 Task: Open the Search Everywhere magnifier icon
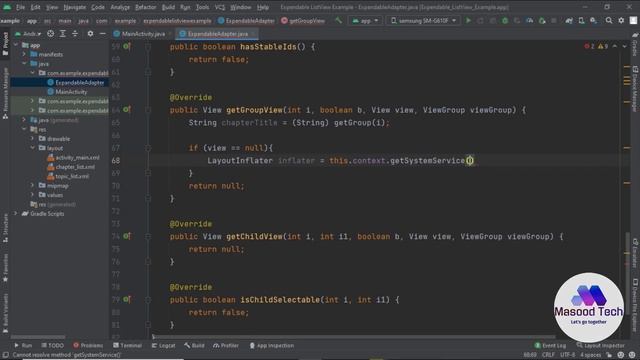click(609, 20)
